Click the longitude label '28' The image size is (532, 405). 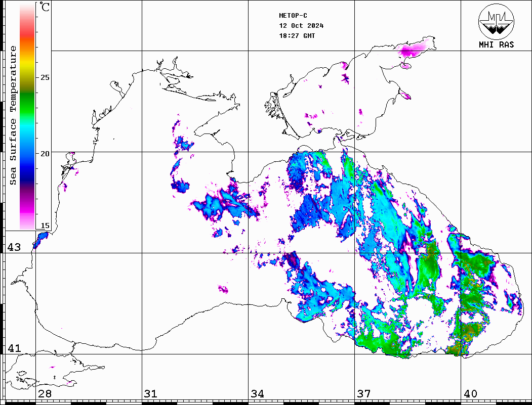(x=45, y=394)
